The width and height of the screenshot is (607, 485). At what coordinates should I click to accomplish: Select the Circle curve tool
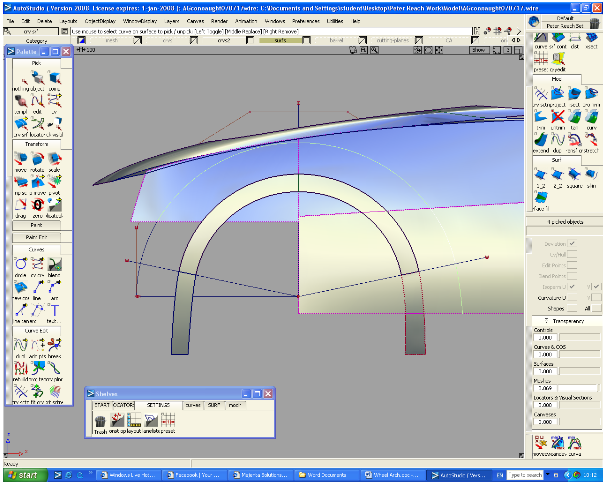coord(21,266)
